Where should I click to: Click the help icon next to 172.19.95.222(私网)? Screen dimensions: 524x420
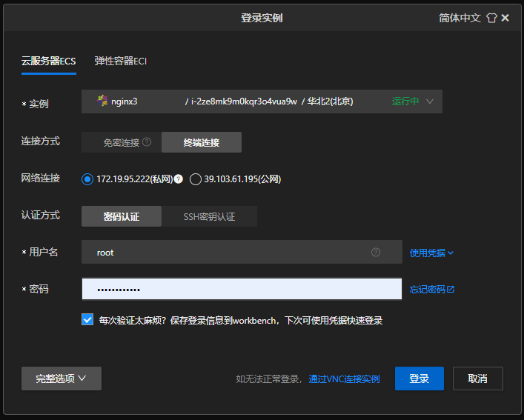pyautogui.click(x=179, y=179)
